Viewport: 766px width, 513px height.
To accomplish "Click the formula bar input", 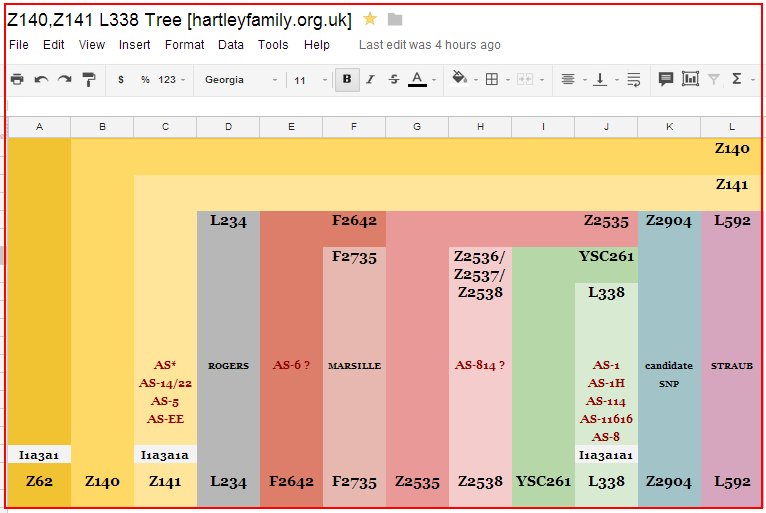I will click(383, 106).
